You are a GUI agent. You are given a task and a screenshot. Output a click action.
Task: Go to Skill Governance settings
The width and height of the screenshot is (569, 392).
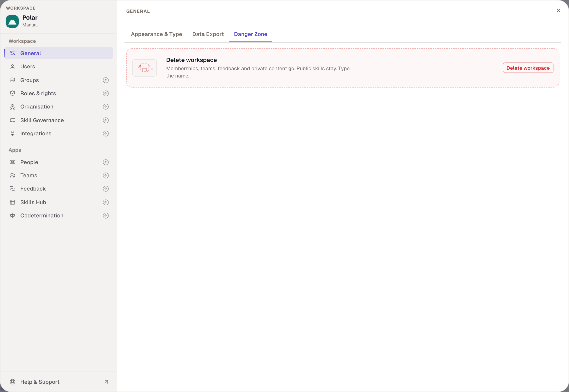[x=59, y=120]
